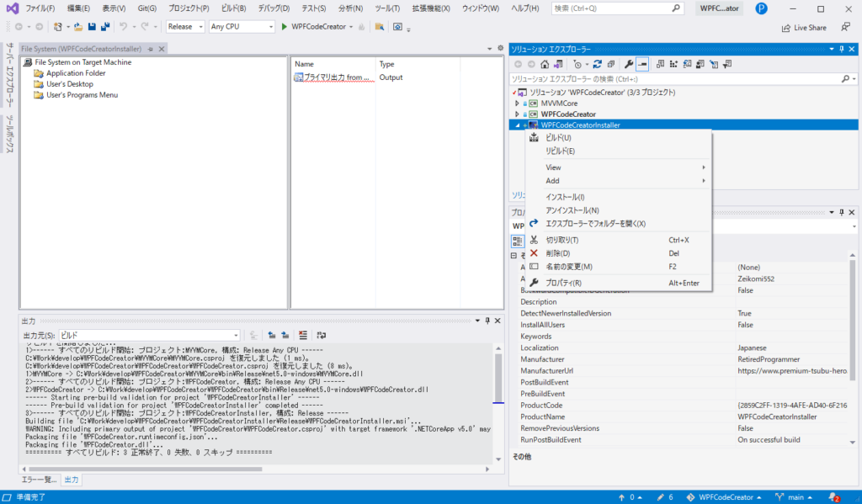Click the Properties wrench icon in Solution Explorer toolbar
The width and height of the screenshot is (862, 504).
[x=629, y=64]
